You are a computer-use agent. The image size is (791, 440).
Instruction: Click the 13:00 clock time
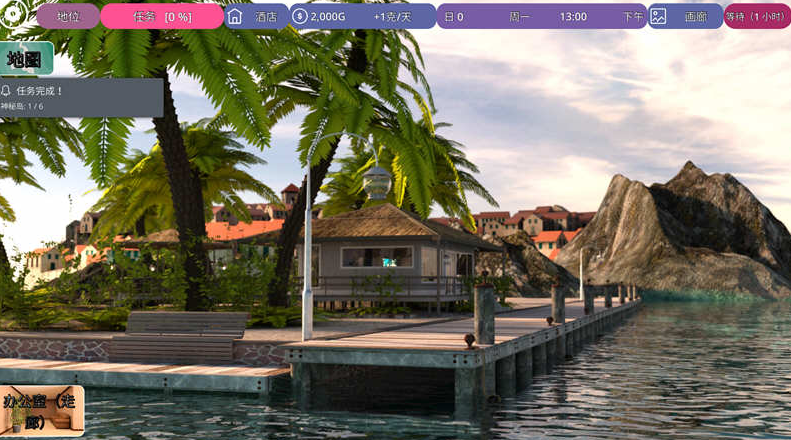(573, 16)
